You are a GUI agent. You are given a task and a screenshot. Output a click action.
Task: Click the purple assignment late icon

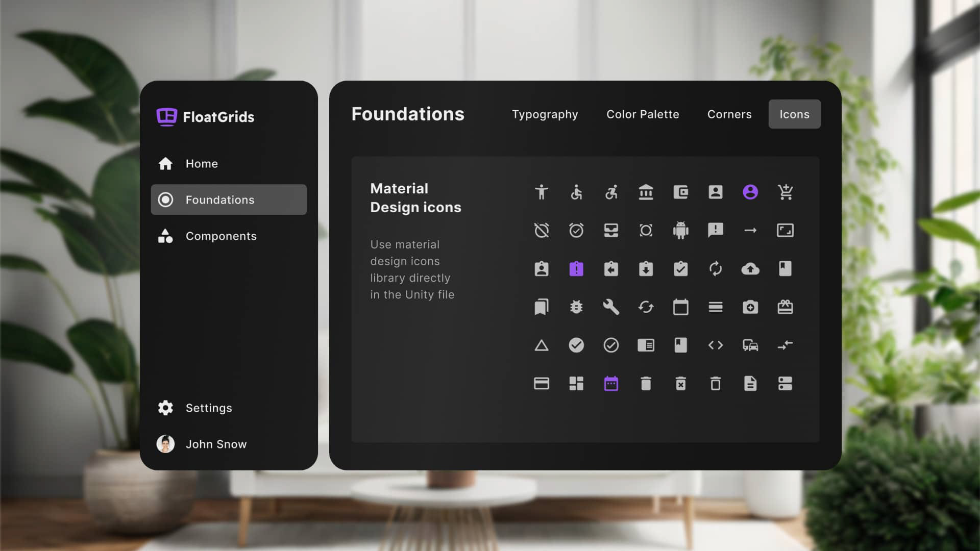[x=576, y=268]
